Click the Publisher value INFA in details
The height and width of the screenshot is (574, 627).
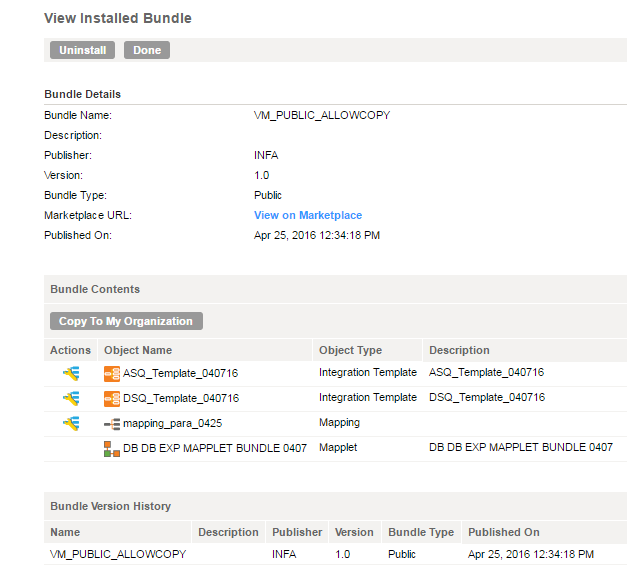(266, 155)
